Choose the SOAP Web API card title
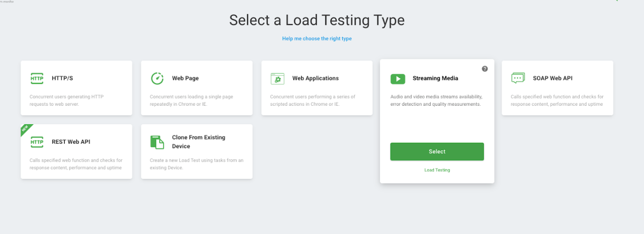Image resolution: width=644 pixels, height=234 pixels. tap(552, 78)
